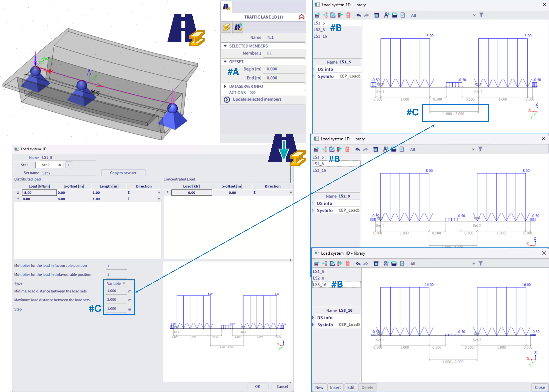Select LS3_16 in the top library list
The image size is (549, 392).
[x=320, y=36]
